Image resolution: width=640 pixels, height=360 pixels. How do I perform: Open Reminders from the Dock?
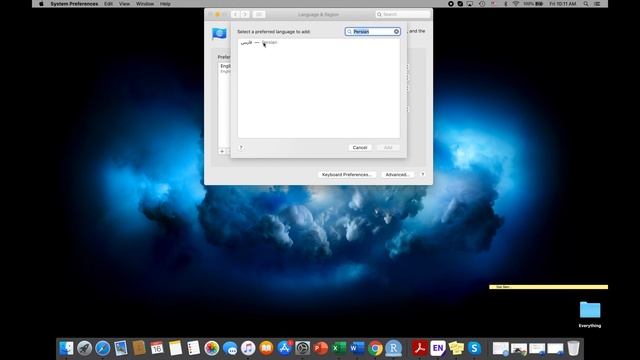click(x=193, y=348)
